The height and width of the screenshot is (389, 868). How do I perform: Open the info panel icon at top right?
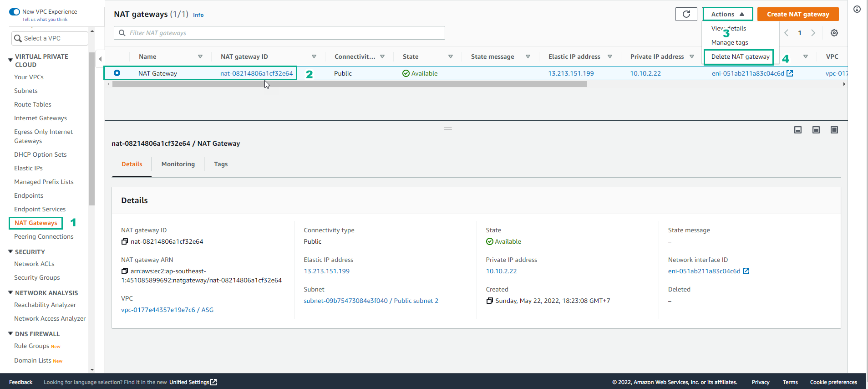[857, 9]
